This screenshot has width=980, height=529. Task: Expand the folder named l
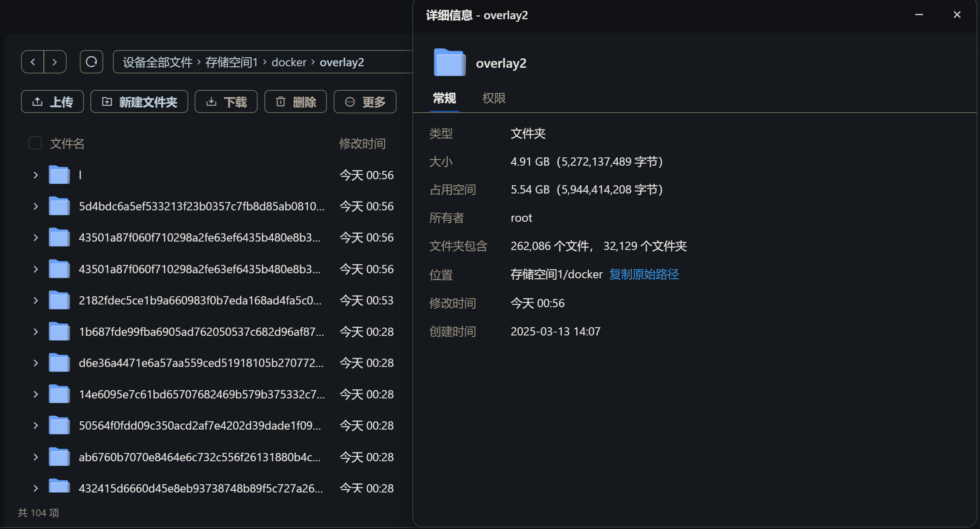coord(36,175)
